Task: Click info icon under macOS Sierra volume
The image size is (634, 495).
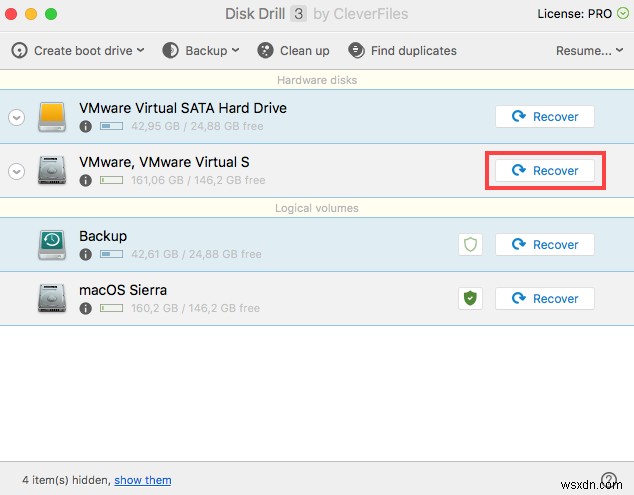Action: click(x=85, y=309)
